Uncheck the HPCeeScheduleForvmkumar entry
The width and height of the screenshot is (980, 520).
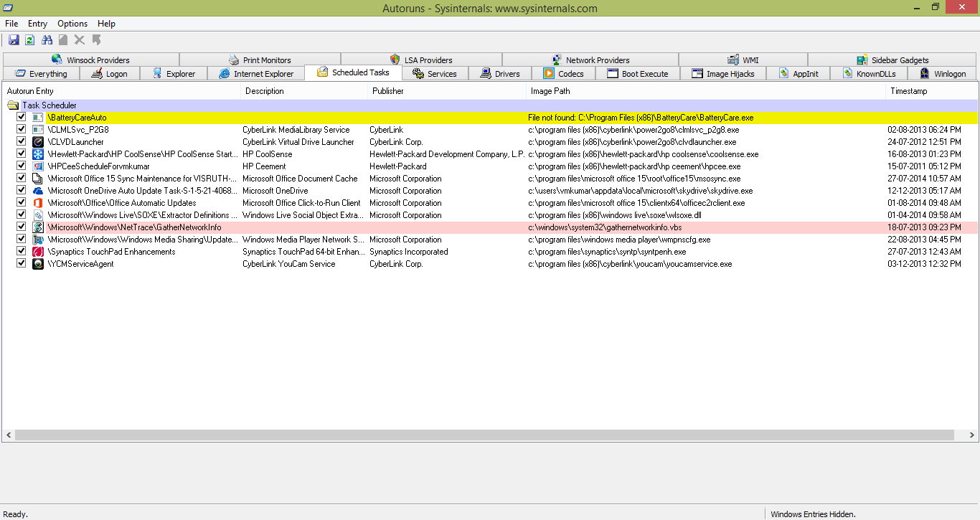coord(22,166)
